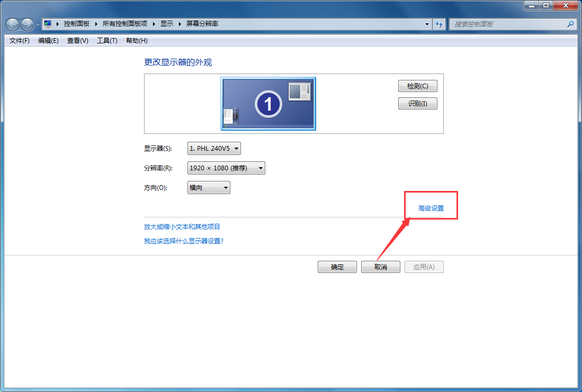Click the 放大或缩小文本和其他项目 link
Viewport: 582px width, 392px height.
pos(182,227)
